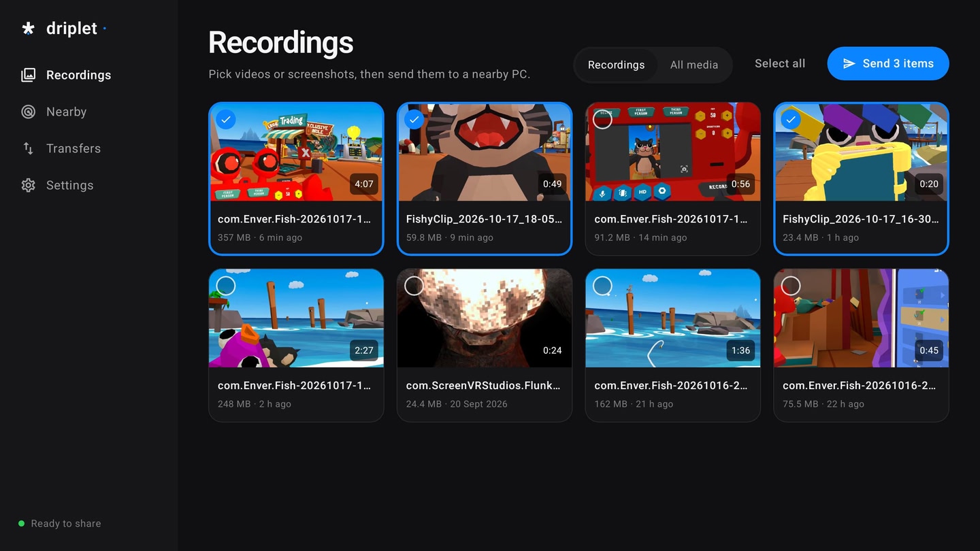The image size is (980, 551).
Task: Open the 0:45 recording thumbnail
Action: point(861,318)
